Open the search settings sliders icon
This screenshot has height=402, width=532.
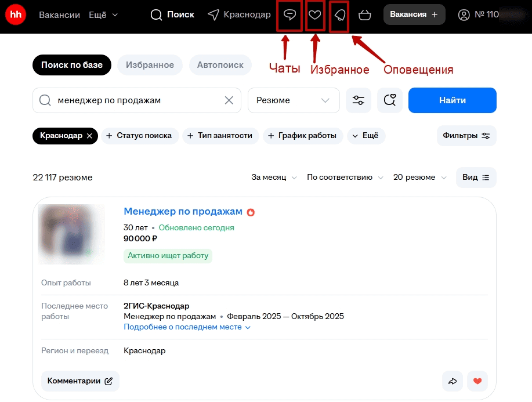359,100
